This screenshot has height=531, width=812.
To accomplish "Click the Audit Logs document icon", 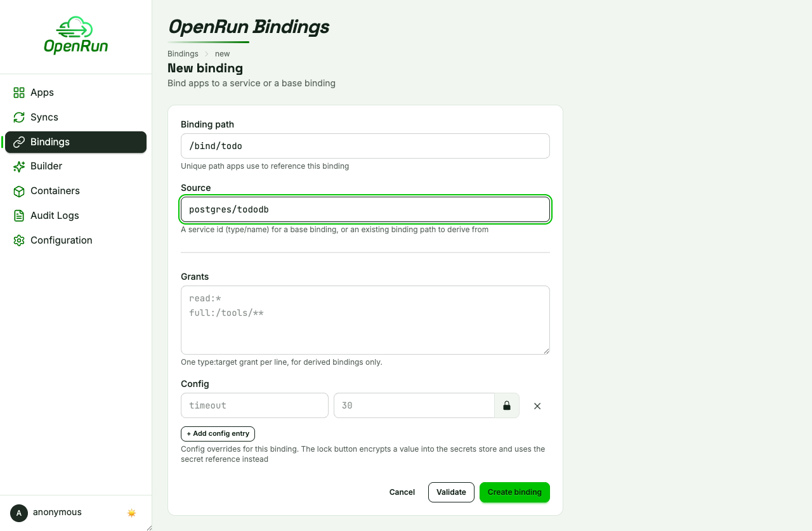I will pos(19,216).
